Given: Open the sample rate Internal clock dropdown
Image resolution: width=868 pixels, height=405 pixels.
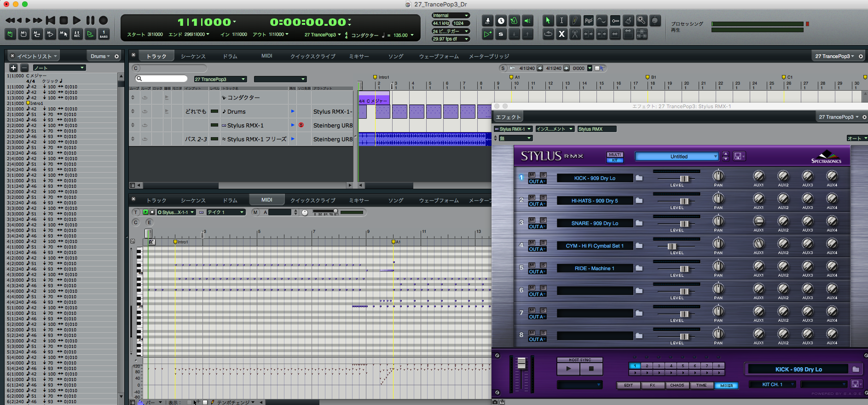Looking at the screenshot, I should pyautogui.click(x=451, y=16).
